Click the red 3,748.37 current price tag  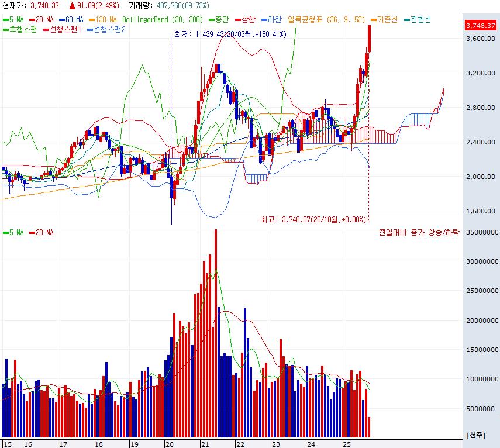tap(481, 26)
